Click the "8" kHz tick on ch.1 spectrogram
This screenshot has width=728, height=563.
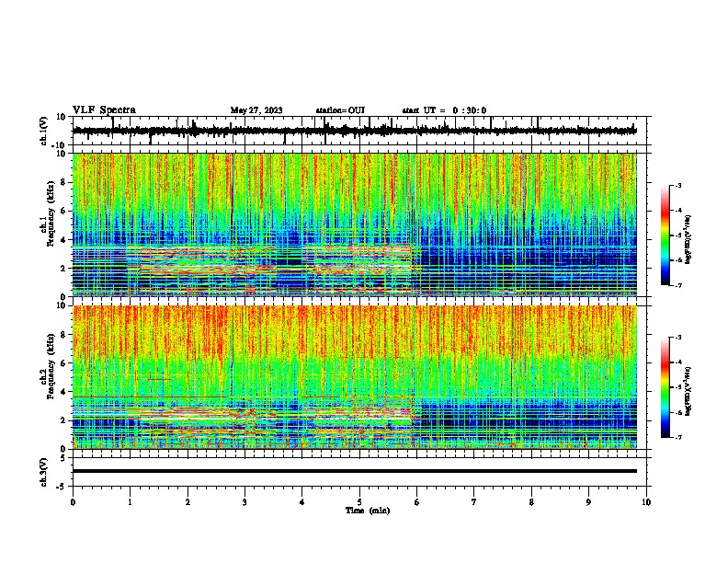(63, 182)
